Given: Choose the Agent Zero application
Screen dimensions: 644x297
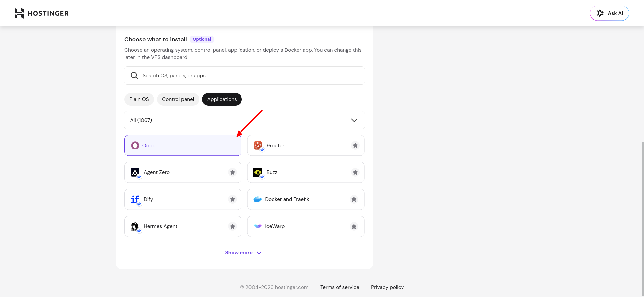Looking at the screenshot, I should 183,172.
